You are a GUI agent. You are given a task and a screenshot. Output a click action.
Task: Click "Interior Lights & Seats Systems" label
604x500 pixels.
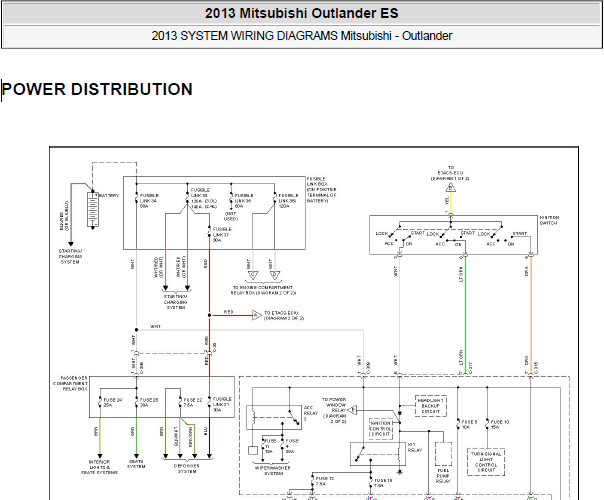point(100,467)
